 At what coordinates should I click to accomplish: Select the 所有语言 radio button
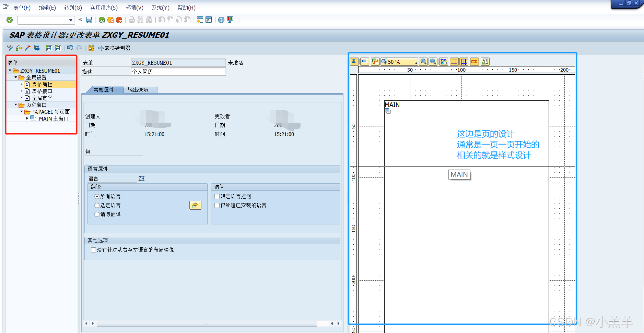tap(97, 196)
